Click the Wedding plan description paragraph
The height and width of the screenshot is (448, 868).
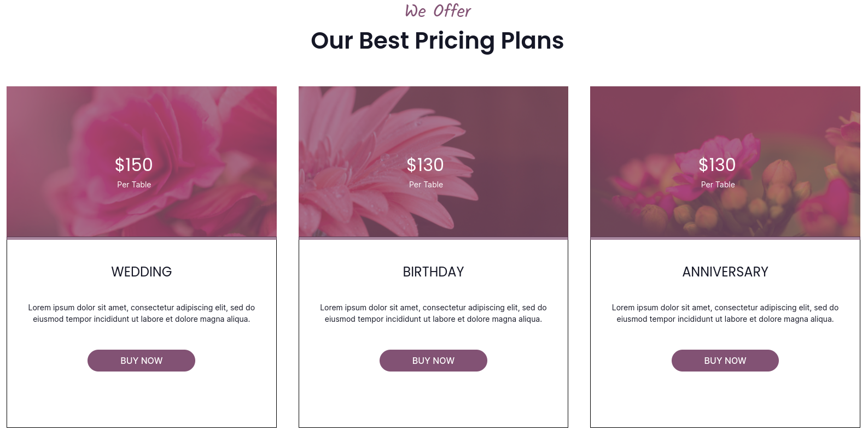point(141,314)
